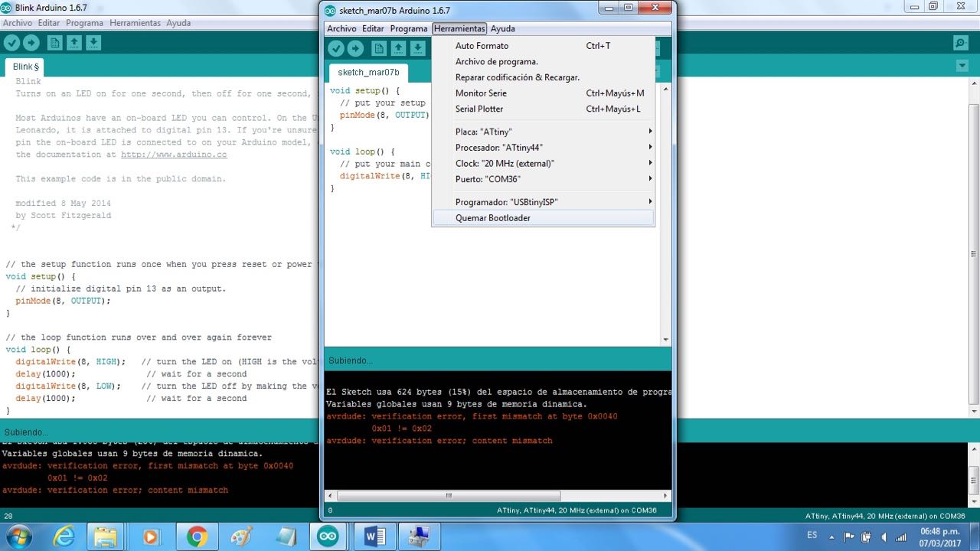Follow the http://www.arduino.cc link
The image size is (980, 551).
tap(174, 155)
